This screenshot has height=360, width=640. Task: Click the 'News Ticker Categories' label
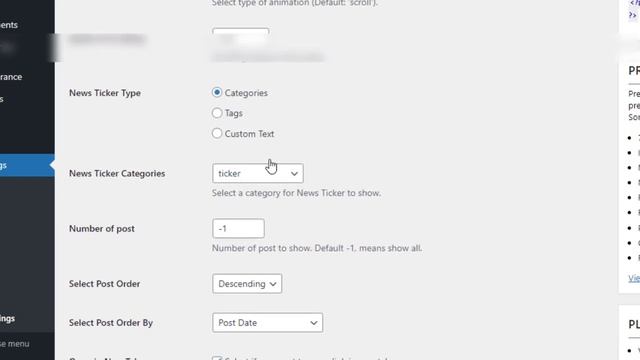pyautogui.click(x=117, y=173)
